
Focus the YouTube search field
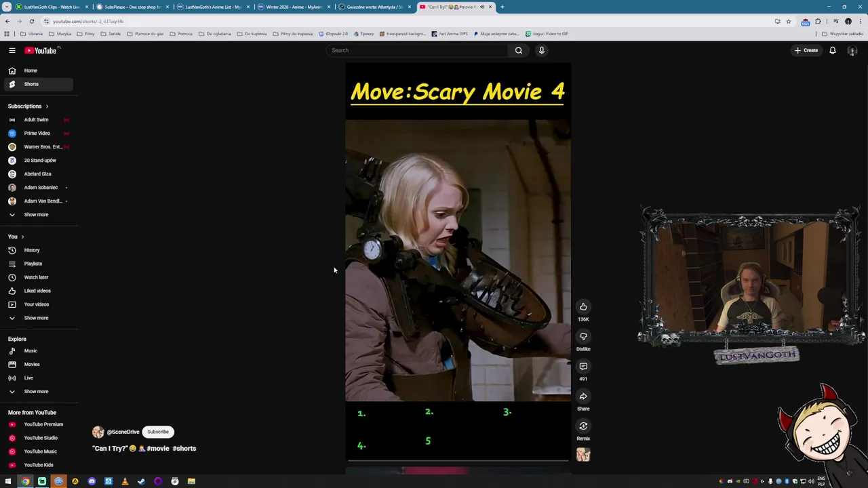click(417, 50)
